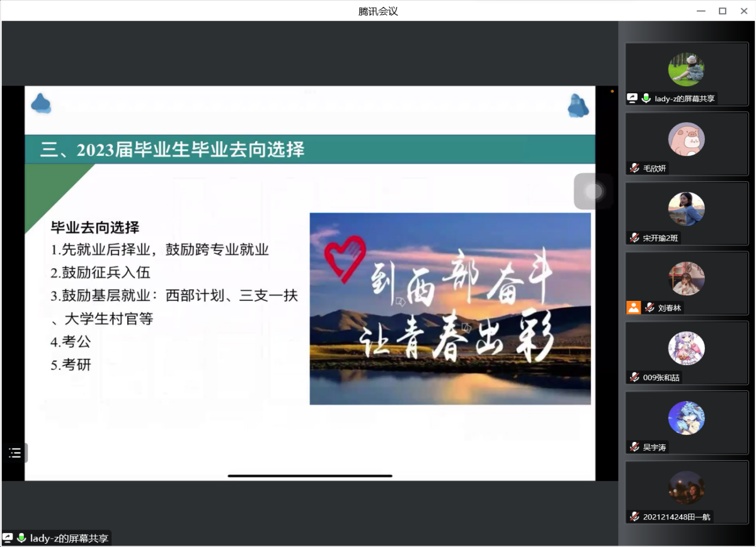Click green microphone icon in lady-z's participant tile

pyautogui.click(x=646, y=98)
